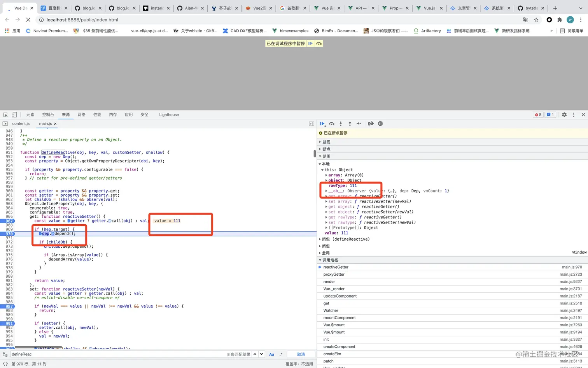Toggle pause on exceptions
This screenshot has width=588, height=368.
click(x=380, y=124)
